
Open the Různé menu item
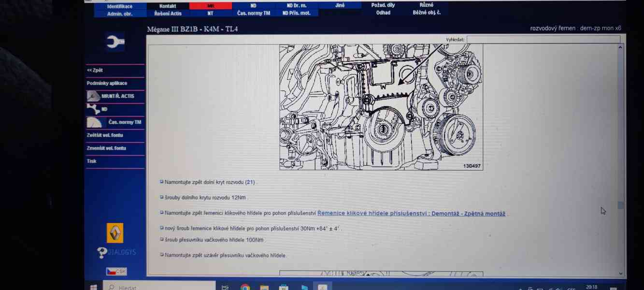427,5
